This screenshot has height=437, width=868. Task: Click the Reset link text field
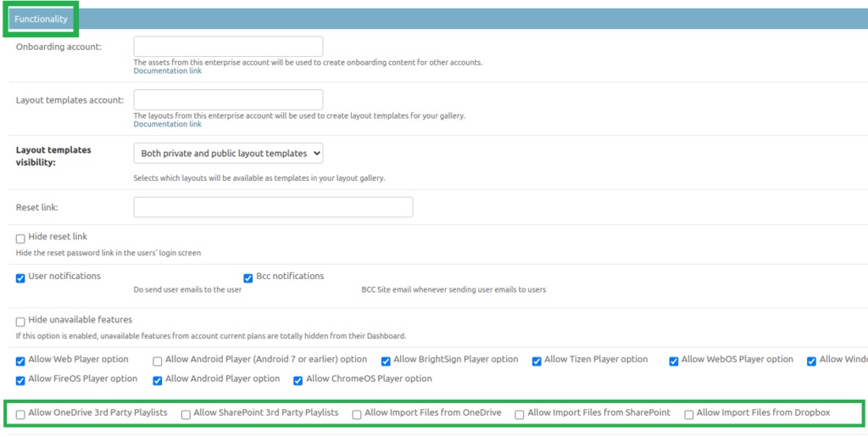[x=273, y=207]
